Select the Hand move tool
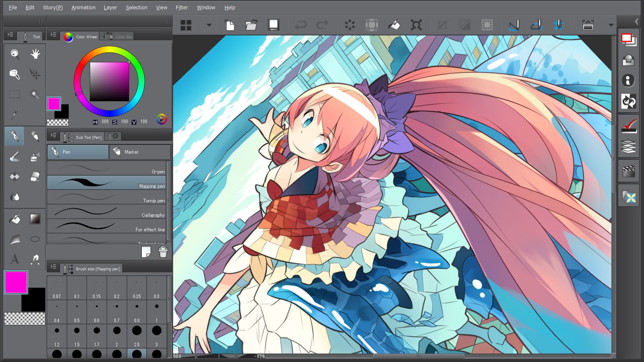The width and height of the screenshot is (644, 362). tap(35, 54)
